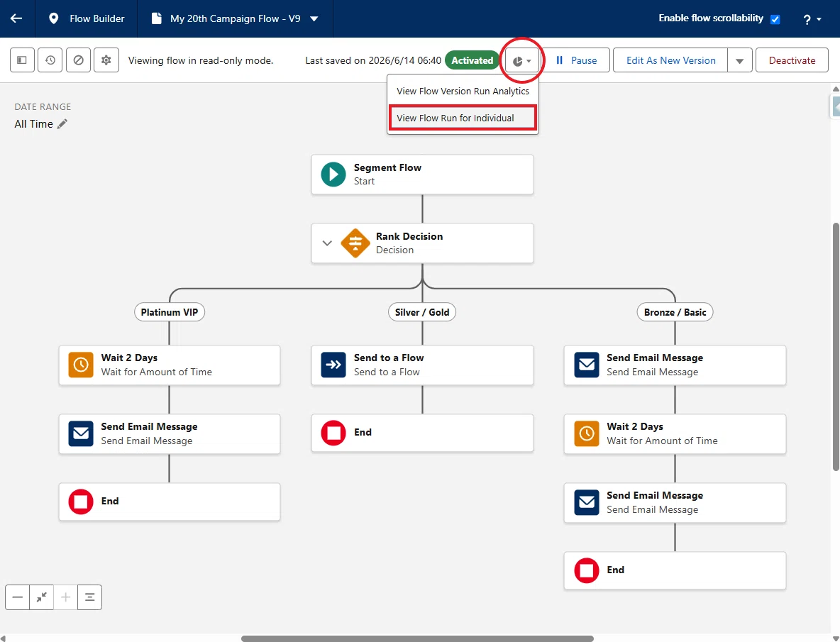
Task: Click the DATE RANGE label
Action: (43, 106)
